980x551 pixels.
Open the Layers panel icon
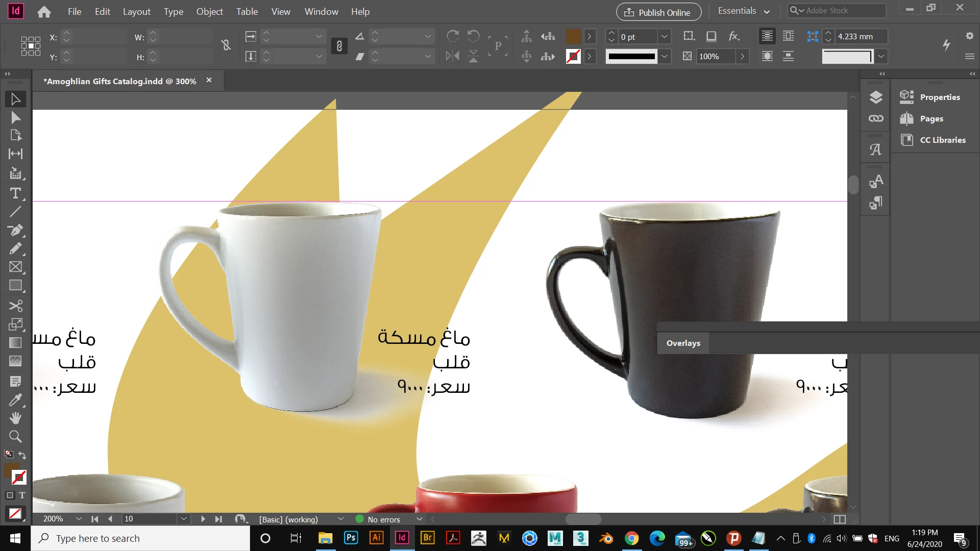pyautogui.click(x=876, y=97)
